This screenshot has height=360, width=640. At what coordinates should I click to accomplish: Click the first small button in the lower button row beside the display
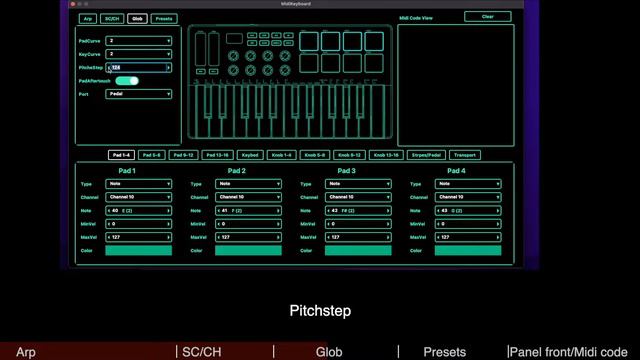point(252,43)
